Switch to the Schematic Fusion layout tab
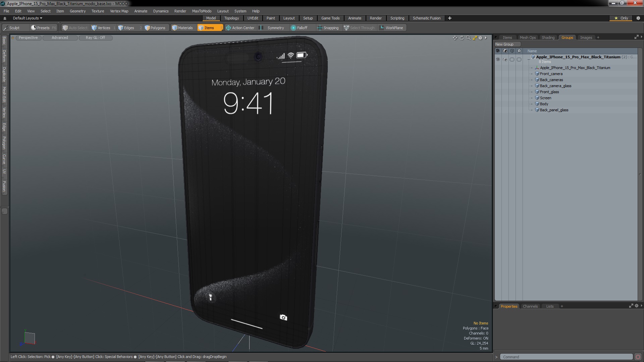 coord(426,18)
